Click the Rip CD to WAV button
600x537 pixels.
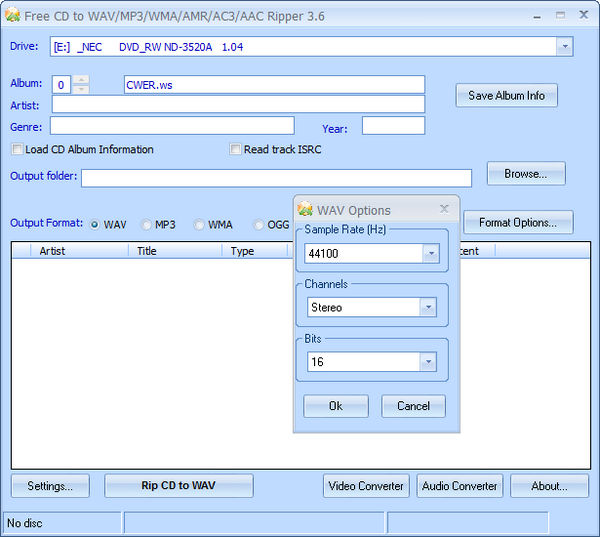point(178,486)
